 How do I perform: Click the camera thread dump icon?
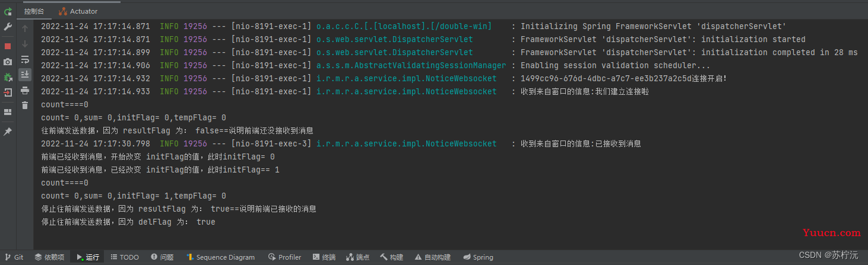[x=8, y=62]
